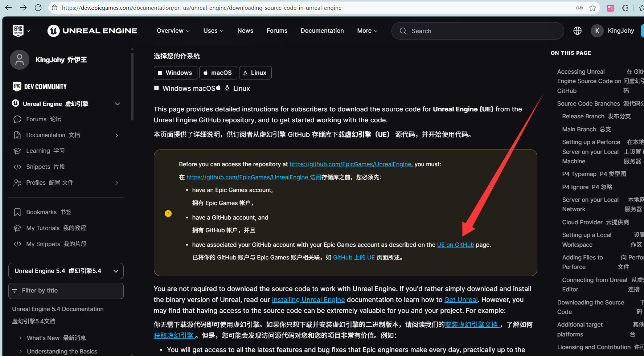The height and width of the screenshot is (356, 644).
Task: Open browser extensions puzzle icon
Action: tap(625, 8)
